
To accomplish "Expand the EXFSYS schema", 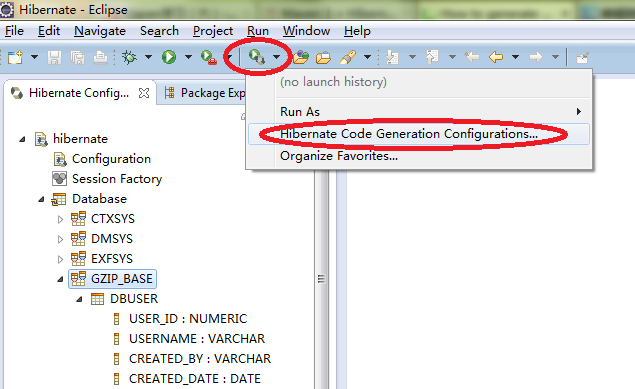I will (60, 259).
